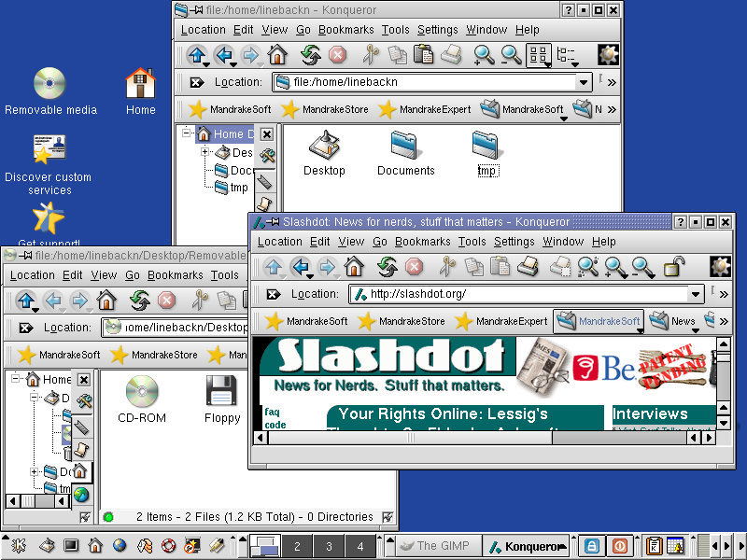The height and width of the screenshot is (560, 747).
Task: Print from the linebackn window toolbar
Action: [x=451, y=55]
